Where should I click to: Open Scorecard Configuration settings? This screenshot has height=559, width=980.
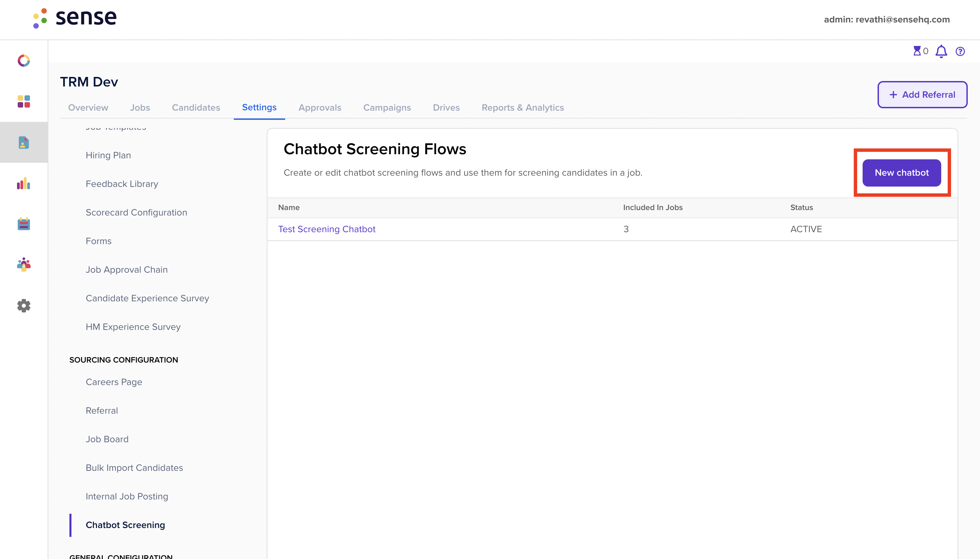[136, 212]
